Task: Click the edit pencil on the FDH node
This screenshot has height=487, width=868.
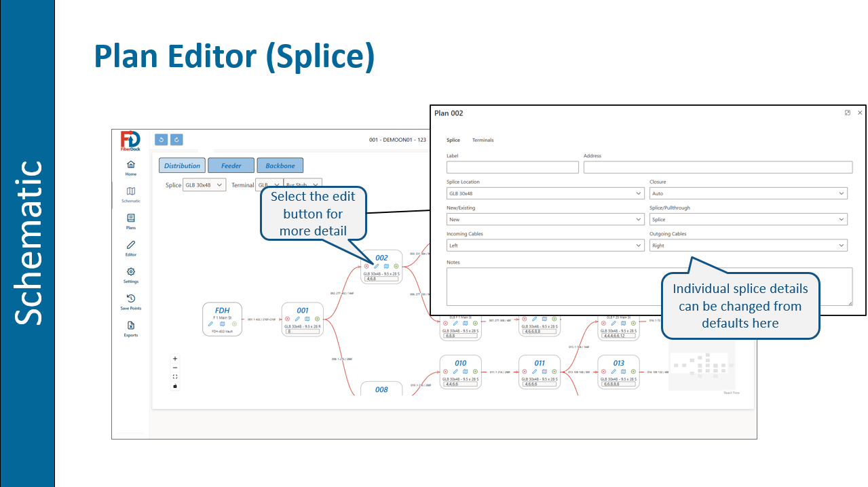Action: (x=211, y=324)
